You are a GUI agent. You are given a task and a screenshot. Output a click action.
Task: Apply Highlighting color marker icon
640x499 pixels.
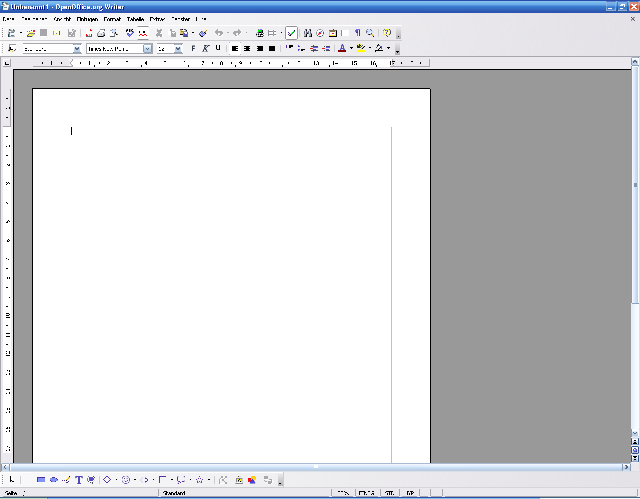(361, 49)
